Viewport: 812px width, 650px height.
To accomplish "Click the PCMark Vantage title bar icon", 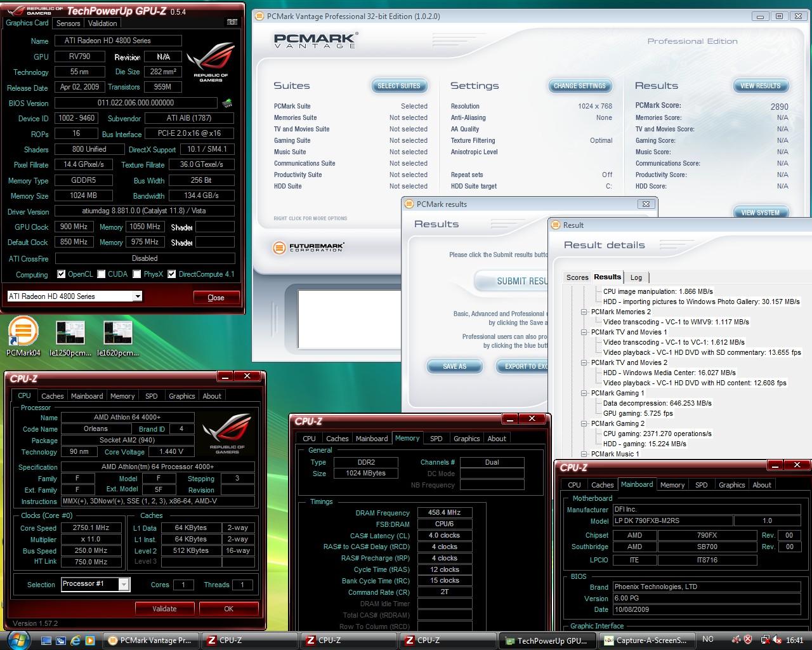I will (259, 17).
